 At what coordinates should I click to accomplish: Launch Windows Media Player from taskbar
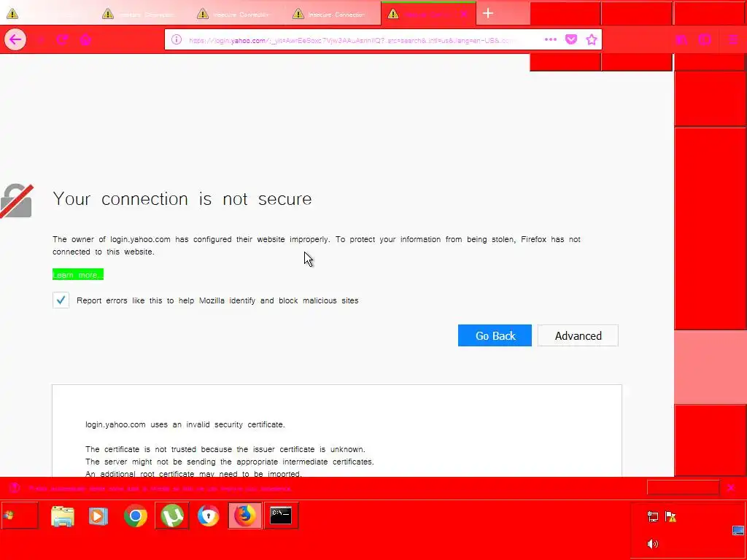98,516
